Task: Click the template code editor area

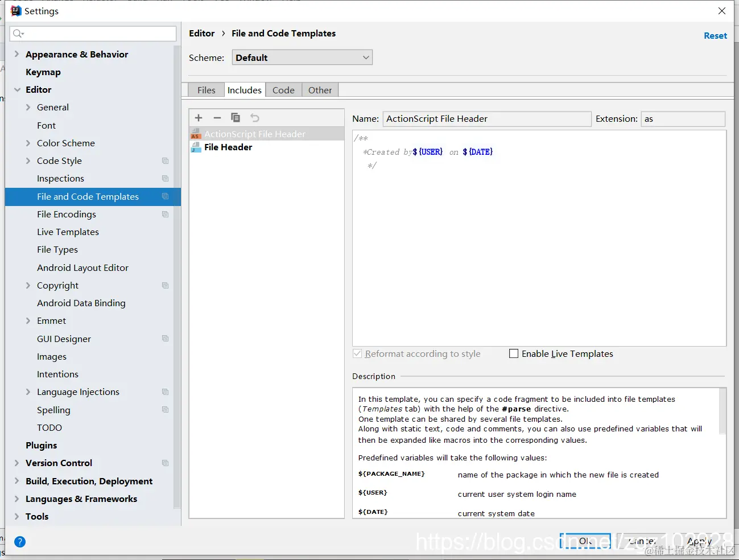Action: coord(539,238)
